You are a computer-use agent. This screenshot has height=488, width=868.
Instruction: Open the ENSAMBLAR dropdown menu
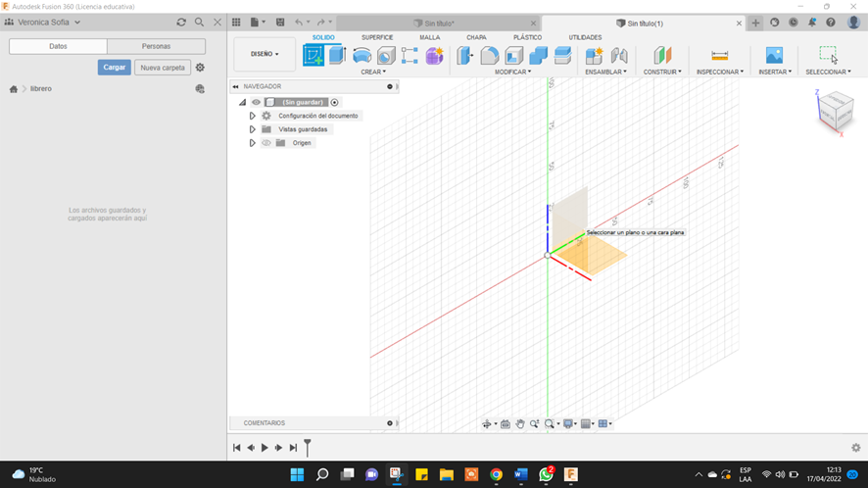click(605, 72)
